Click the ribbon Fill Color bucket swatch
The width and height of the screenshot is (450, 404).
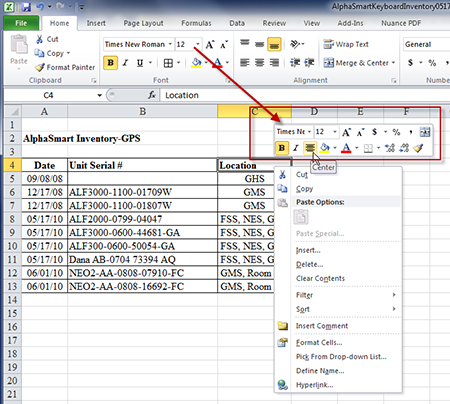[196, 63]
